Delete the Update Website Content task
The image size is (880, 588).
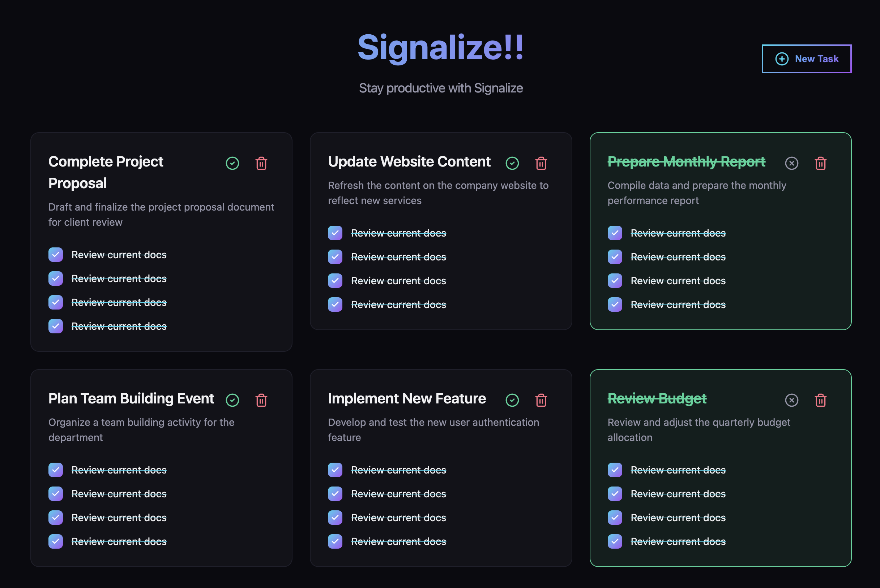point(541,163)
